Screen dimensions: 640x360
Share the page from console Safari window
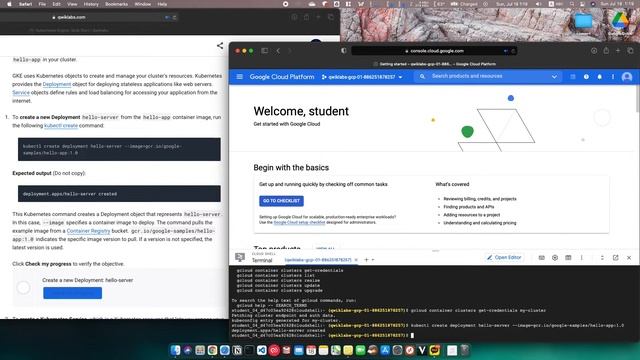click(606, 51)
